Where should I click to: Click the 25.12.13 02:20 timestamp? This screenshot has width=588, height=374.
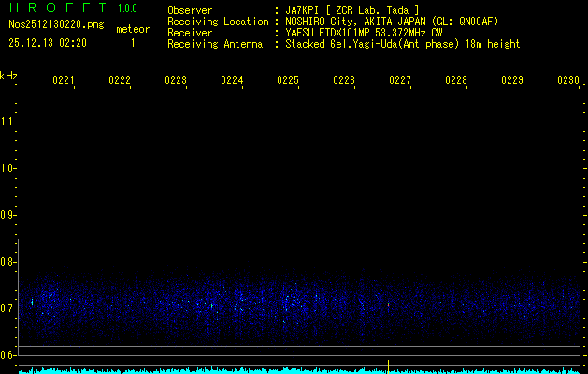tap(48, 43)
